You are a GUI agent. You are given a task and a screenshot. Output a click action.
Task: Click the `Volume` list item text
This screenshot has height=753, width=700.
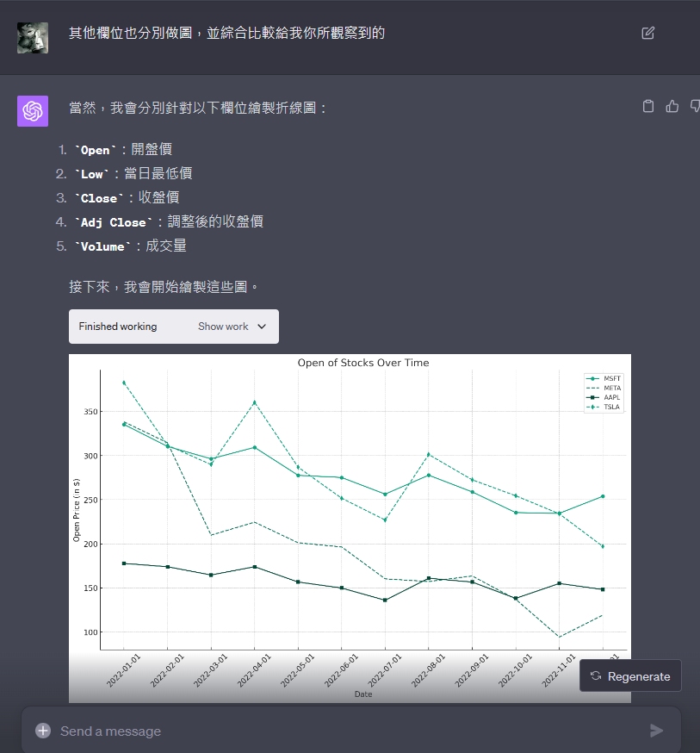131,246
